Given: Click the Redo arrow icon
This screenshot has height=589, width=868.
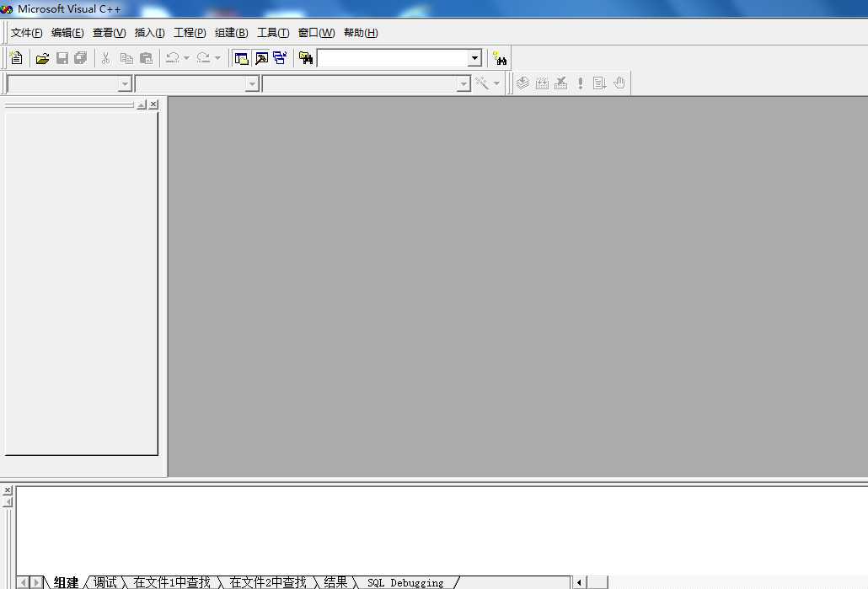Looking at the screenshot, I should [203, 57].
